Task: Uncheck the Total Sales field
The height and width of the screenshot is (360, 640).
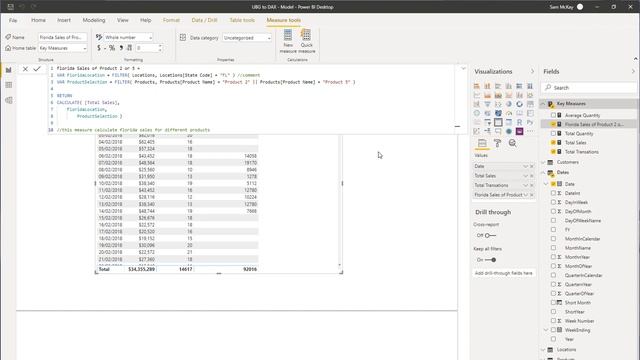Action: point(553,142)
